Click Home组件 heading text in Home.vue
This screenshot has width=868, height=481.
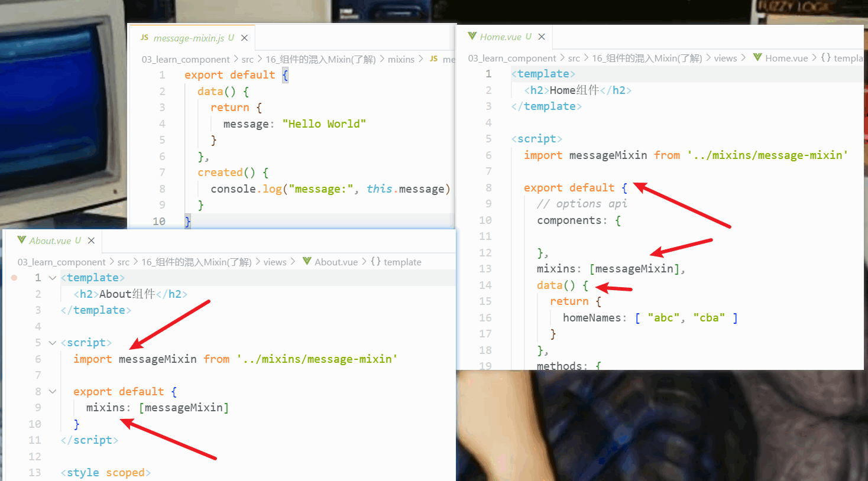574,90
